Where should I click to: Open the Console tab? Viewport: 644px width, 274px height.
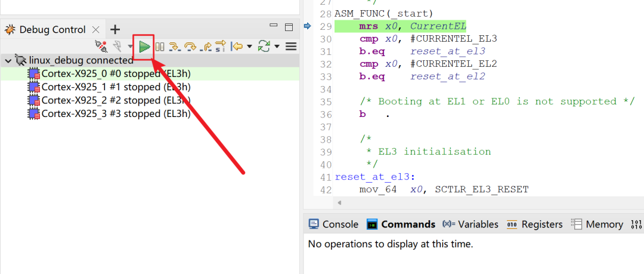pyautogui.click(x=333, y=224)
